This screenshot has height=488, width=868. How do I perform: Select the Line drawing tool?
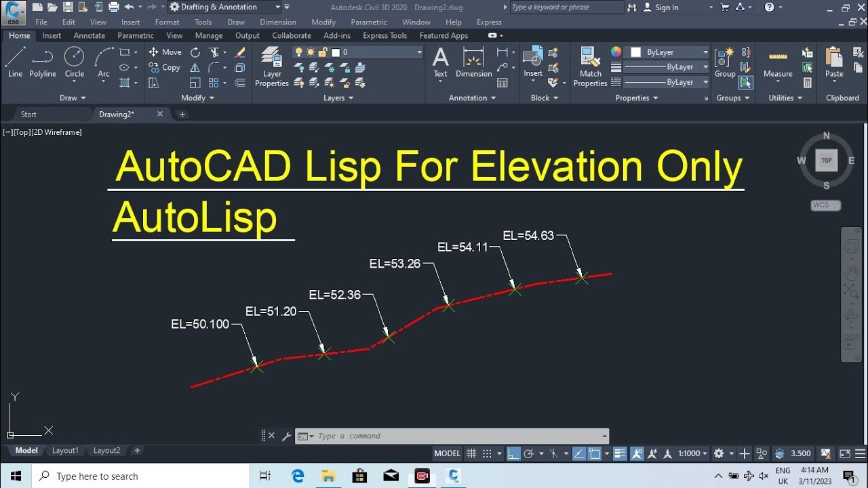(x=15, y=62)
